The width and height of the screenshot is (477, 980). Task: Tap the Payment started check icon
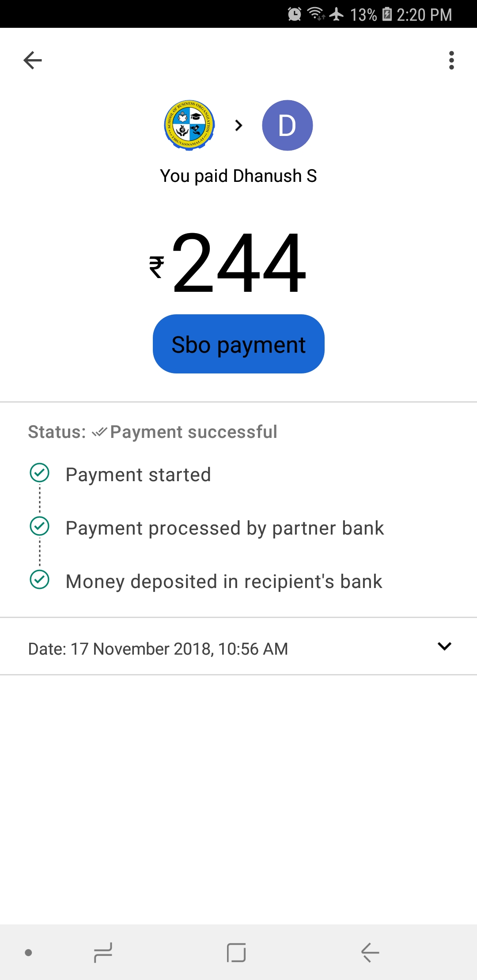pos(40,473)
